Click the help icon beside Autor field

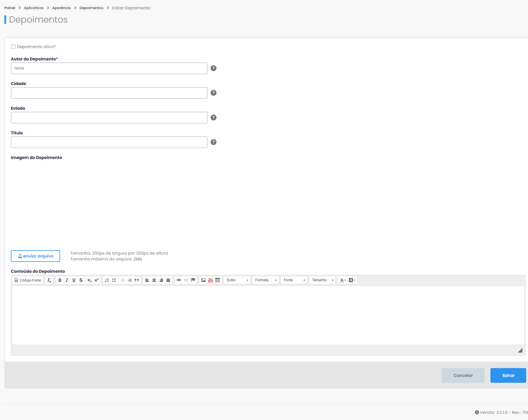click(214, 68)
